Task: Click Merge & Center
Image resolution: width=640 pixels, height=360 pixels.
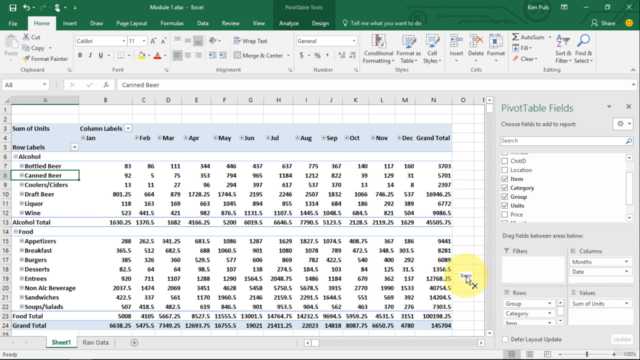Action: point(258,55)
